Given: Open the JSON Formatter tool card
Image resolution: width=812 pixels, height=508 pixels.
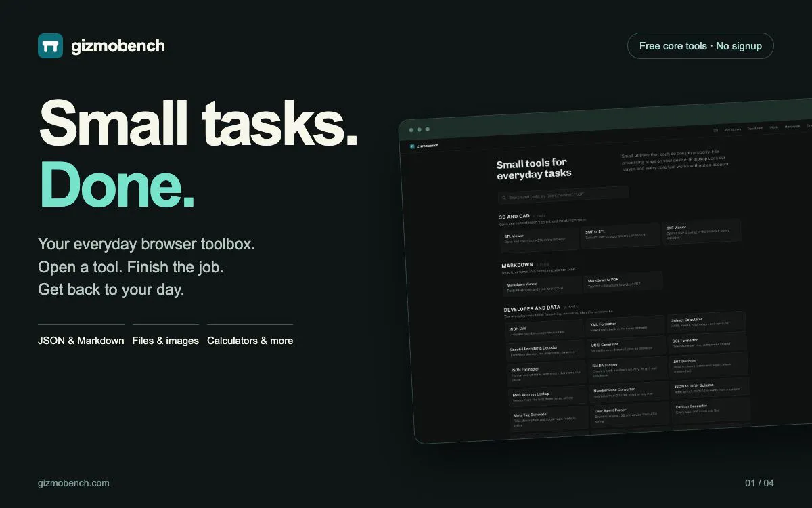Looking at the screenshot, I should coord(547,373).
